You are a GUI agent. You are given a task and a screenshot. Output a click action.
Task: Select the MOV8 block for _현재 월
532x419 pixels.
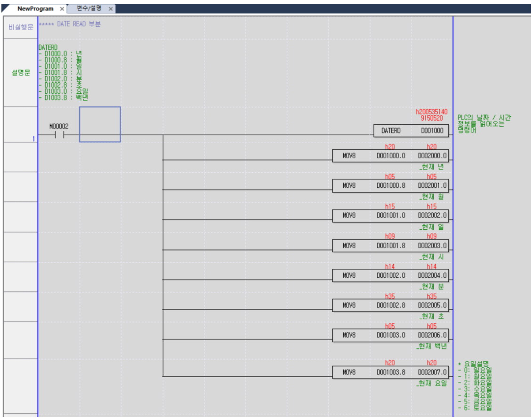391,185
